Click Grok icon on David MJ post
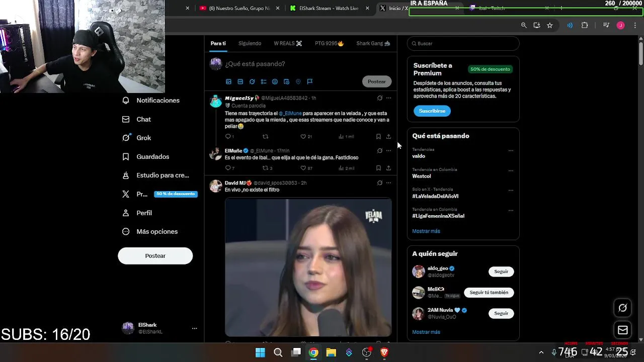Screen dimensions: 644x362 pos(380,183)
